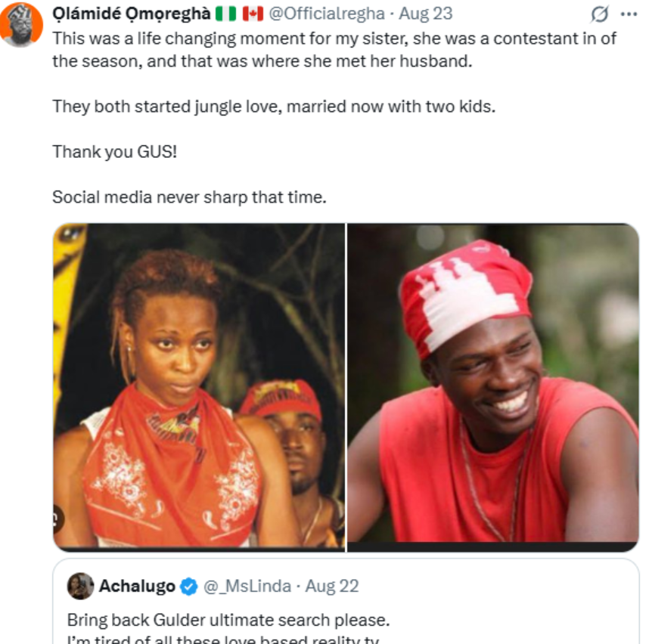Enlarge the photo of woman in red bandana
Screen dimensions: 646x644
tap(199, 385)
